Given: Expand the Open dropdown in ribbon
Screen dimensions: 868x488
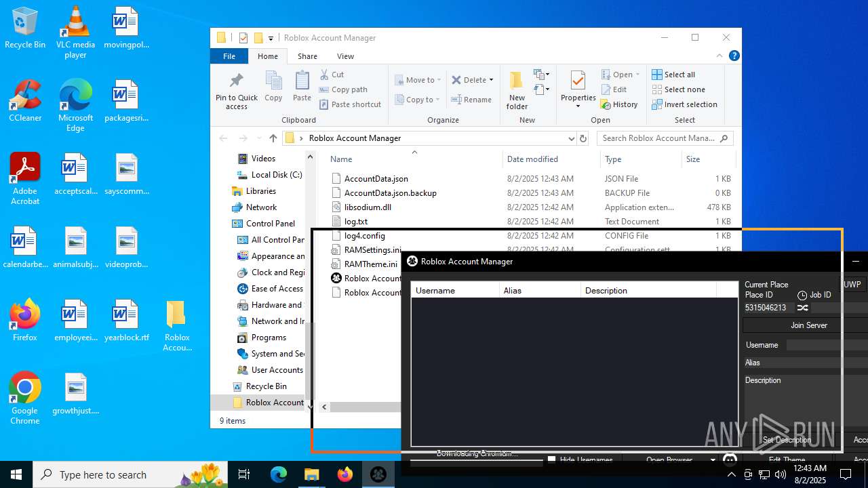Looking at the screenshot, I should 637,75.
